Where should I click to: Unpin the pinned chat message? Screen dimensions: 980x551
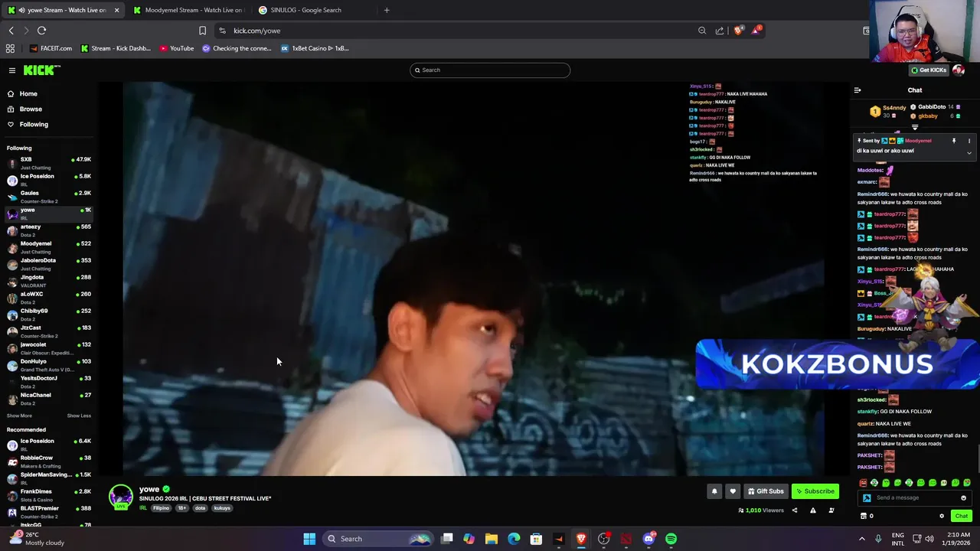[954, 141]
